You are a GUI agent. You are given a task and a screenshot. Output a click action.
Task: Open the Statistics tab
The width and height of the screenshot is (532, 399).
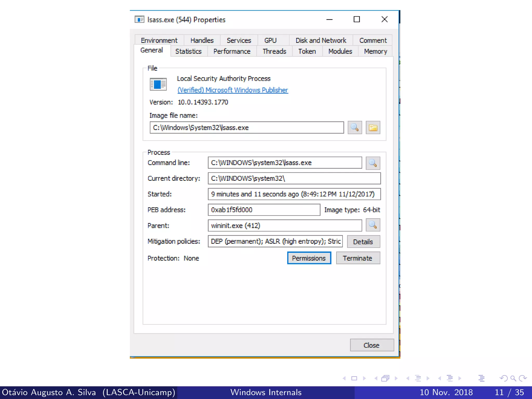(188, 51)
